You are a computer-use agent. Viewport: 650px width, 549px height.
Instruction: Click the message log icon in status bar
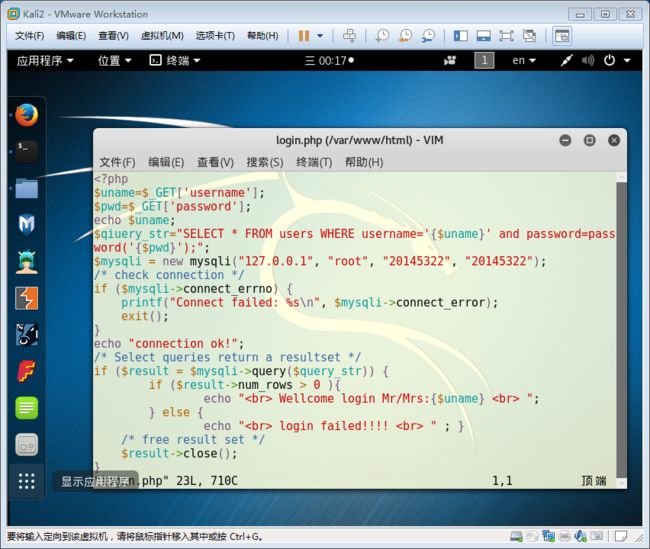[621, 537]
